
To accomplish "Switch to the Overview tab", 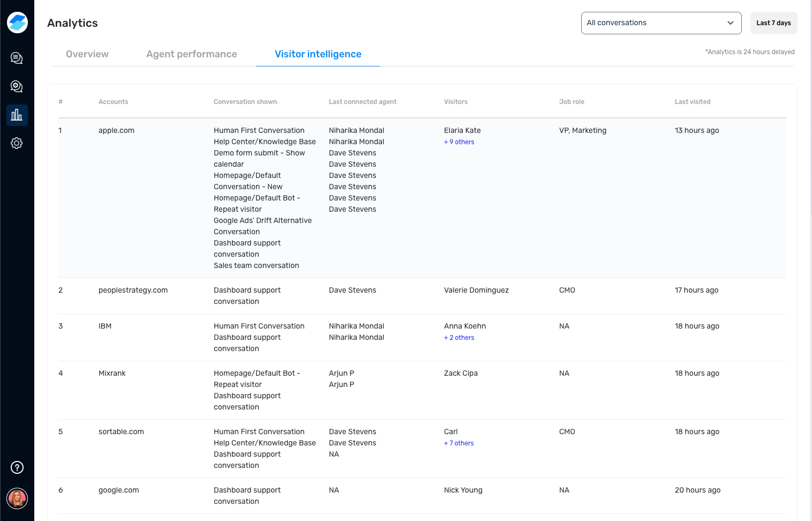I will pyautogui.click(x=87, y=54).
